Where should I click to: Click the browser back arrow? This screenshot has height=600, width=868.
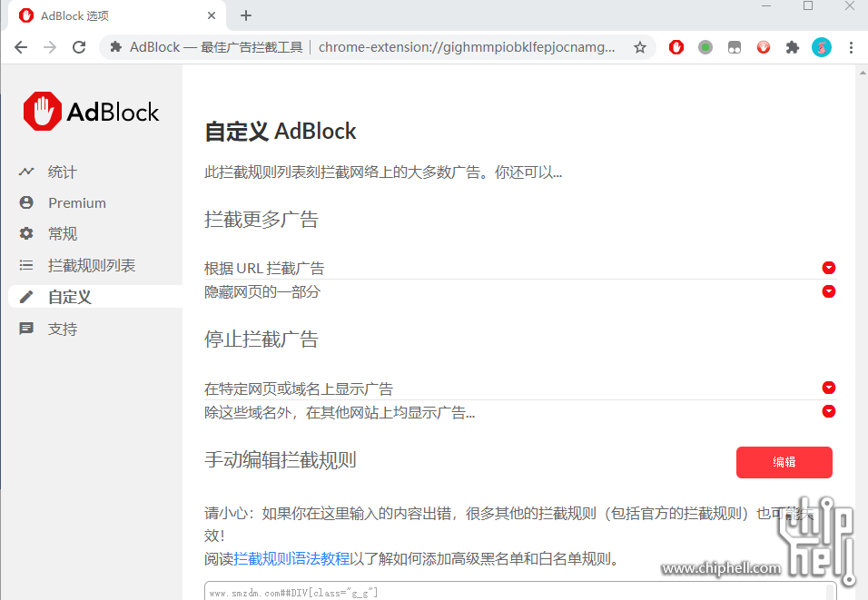tap(21, 47)
